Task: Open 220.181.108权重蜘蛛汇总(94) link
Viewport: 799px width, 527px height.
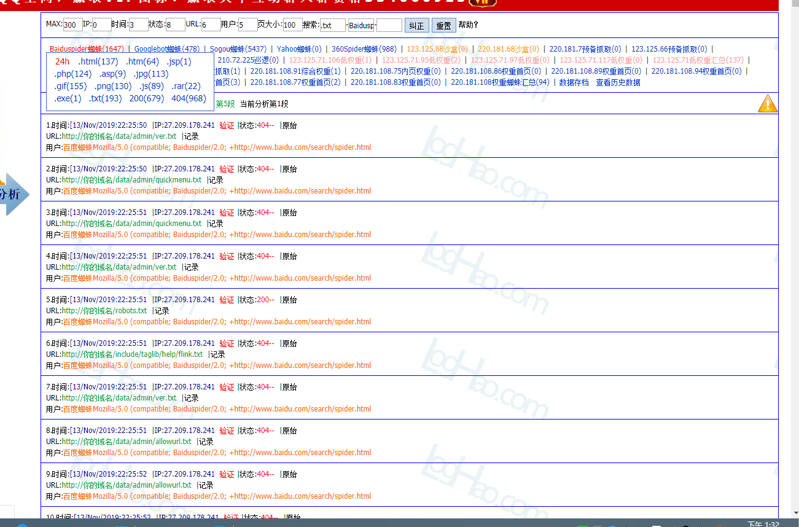Action: point(500,82)
